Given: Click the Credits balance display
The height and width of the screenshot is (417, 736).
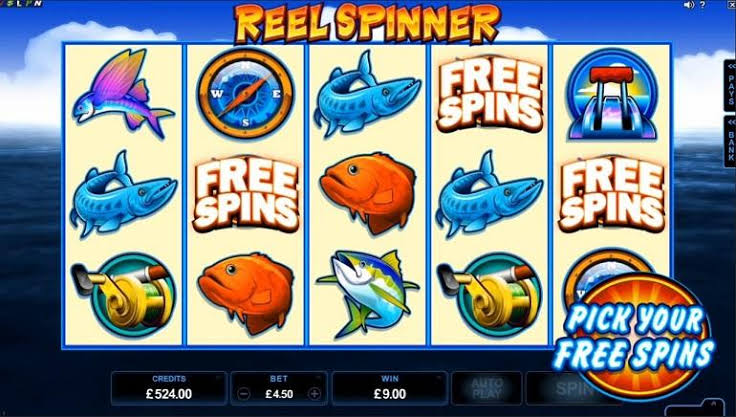Looking at the screenshot, I should [169, 388].
